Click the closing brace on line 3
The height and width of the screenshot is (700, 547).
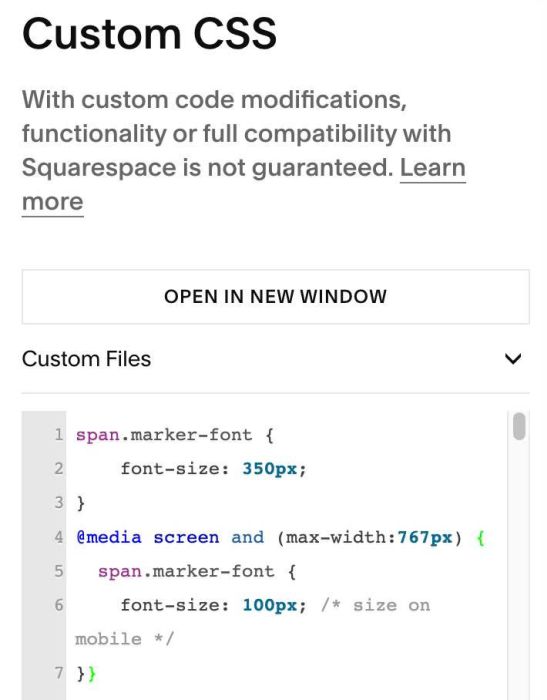[80, 503]
